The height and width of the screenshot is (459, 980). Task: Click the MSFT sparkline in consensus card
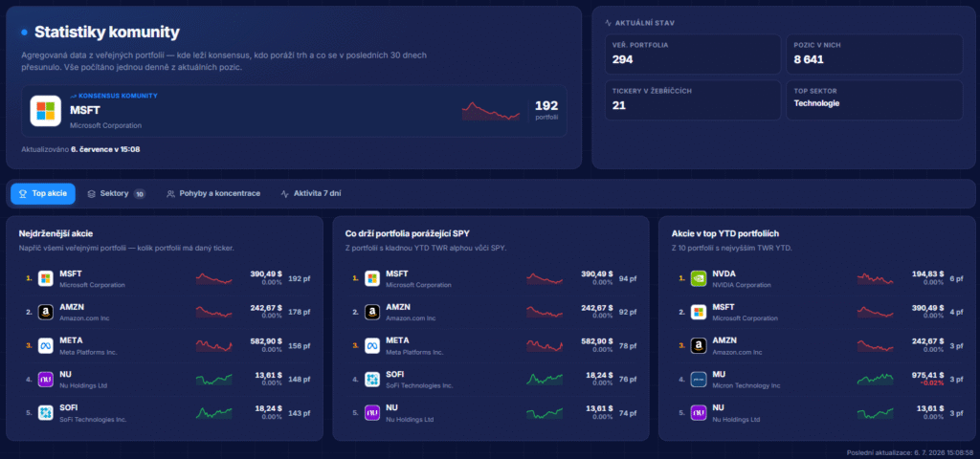(491, 111)
